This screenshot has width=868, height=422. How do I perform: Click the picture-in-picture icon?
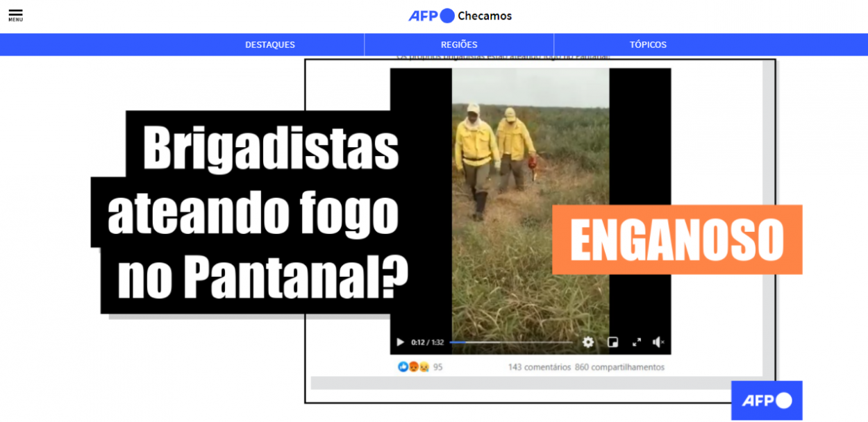point(612,342)
